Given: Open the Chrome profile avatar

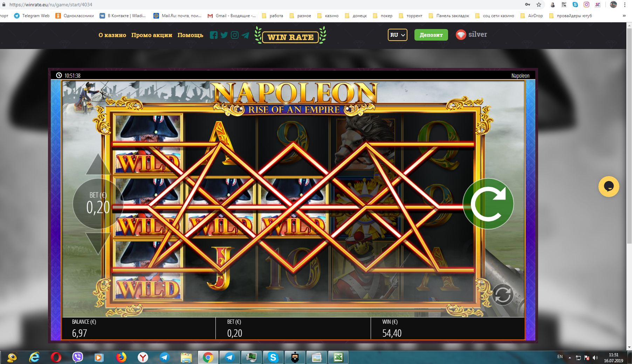Looking at the screenshot, I should [x=613, y=5].
